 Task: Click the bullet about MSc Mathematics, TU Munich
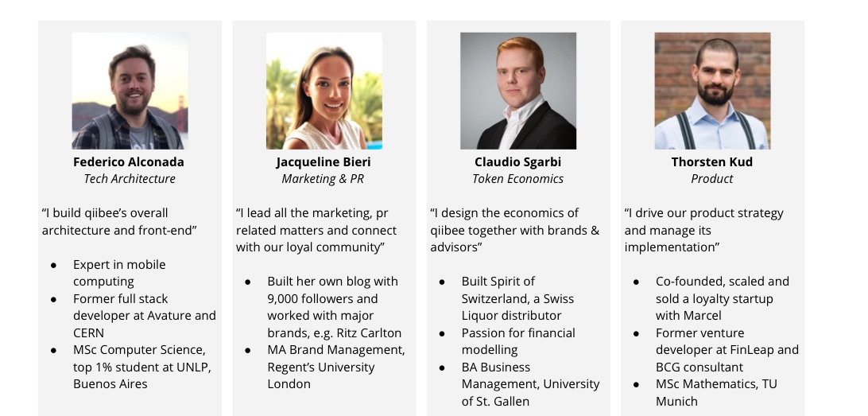coord(716,392)
